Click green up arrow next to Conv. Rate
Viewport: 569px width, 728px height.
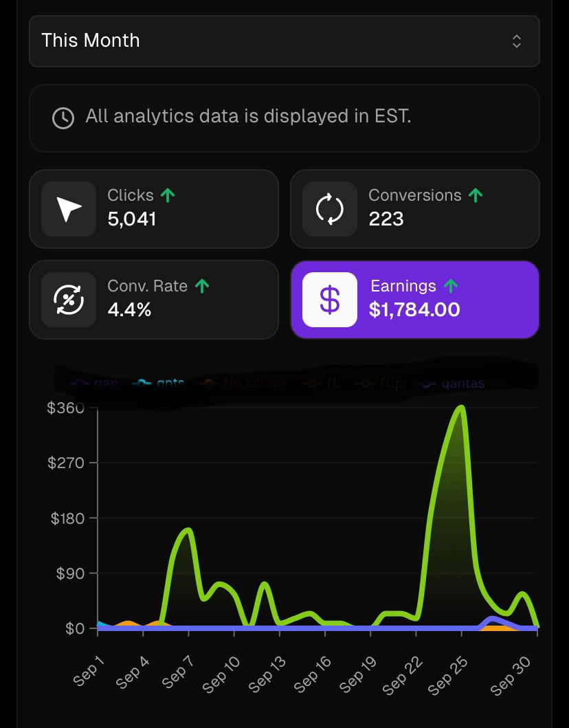tap(202, 286)
